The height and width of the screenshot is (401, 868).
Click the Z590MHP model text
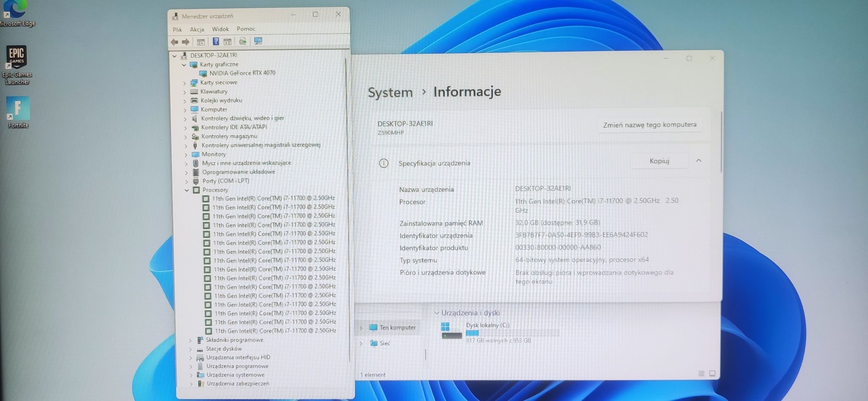point(391,133)
